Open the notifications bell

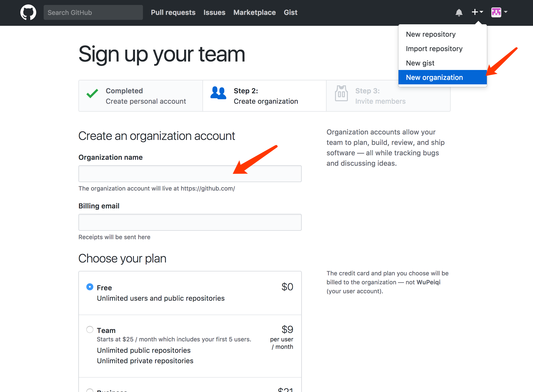coord(459,12)
